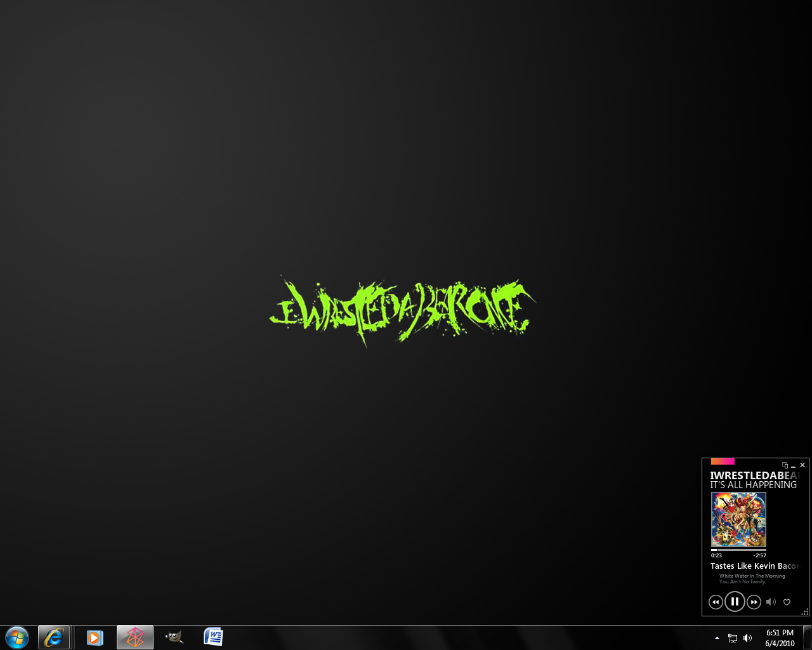The image size is (812, 650).
Task: Click the Zune mini player volume icon
Action: 771,602
